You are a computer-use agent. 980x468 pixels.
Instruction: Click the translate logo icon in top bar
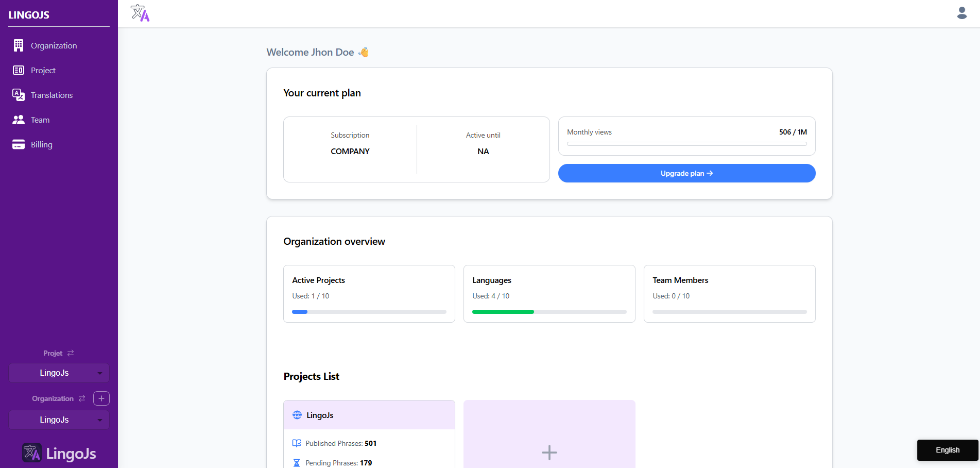(x=140, y=13)
